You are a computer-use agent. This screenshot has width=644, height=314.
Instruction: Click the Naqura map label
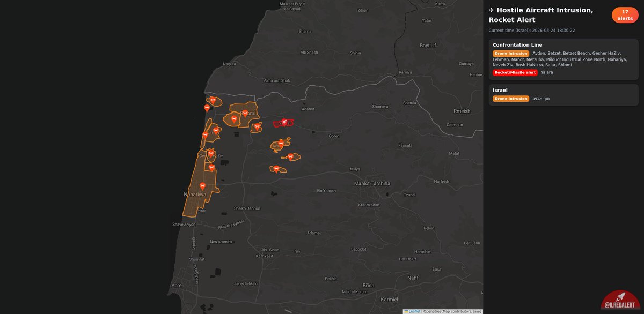(x=229, y=64)
